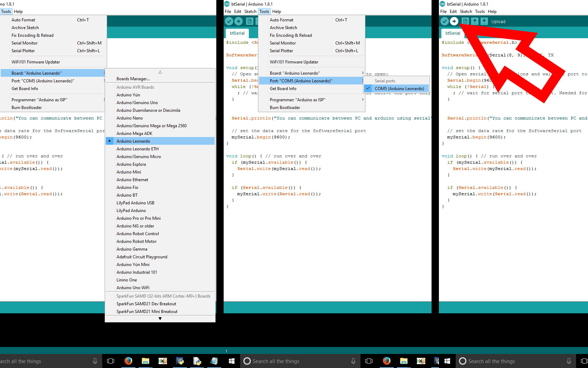This screenshot has width=588, height=368.
Task: Click the Arduino logo in the right window title bar
Action: pyautogui.click(x=442, y=4)
